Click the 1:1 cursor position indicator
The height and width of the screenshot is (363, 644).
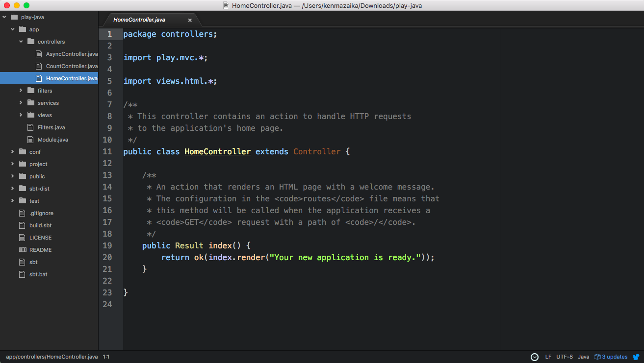point(106,357)
